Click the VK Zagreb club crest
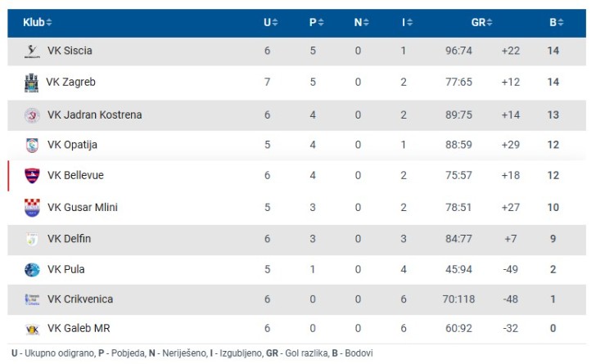 [32, 83]
